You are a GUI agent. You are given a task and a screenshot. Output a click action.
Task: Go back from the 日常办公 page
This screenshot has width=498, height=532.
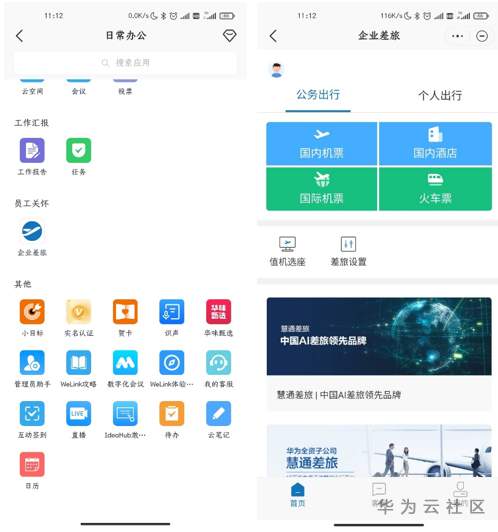coord(20,36)
